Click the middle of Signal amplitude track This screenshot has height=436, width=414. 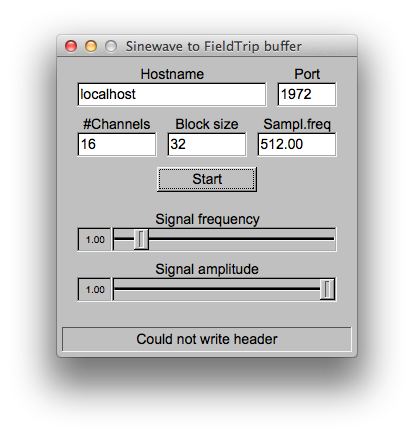224,289
